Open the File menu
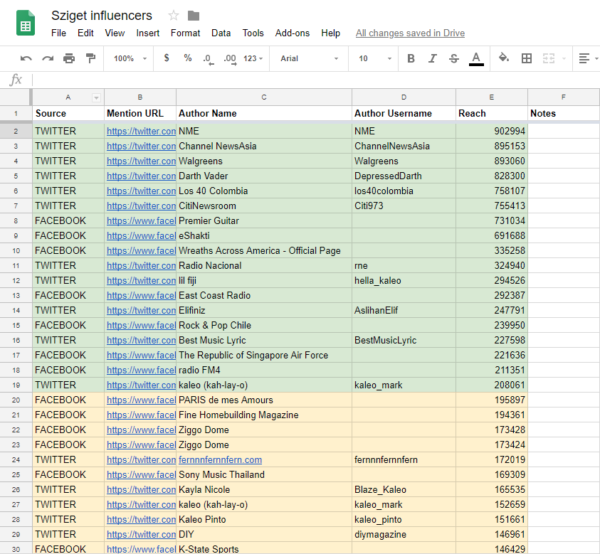Image resolution: width=600 pixels, height=554 pixels. pos(59,33)
